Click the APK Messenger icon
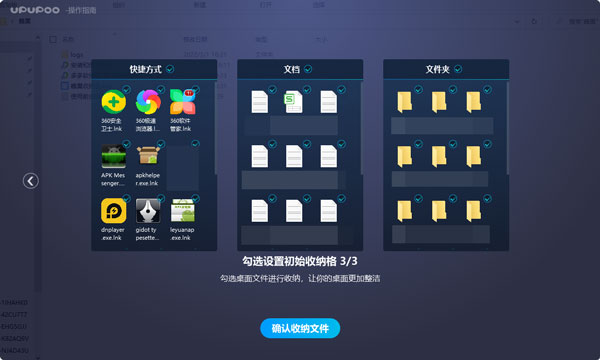 click(x=114, y=156)
